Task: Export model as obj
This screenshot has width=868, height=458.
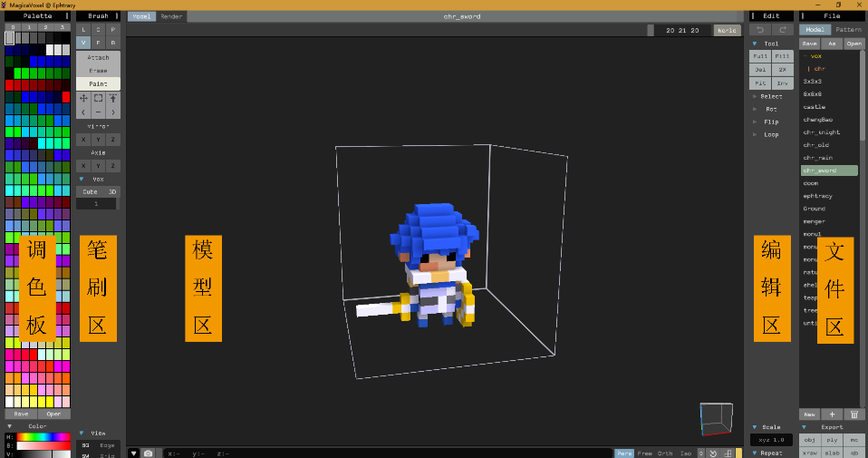Action: tap(810, 440)
